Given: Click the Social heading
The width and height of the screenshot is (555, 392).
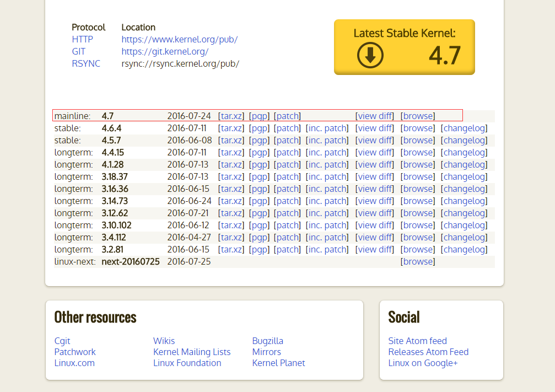Looking at the screenshot, I should [404, 317].
